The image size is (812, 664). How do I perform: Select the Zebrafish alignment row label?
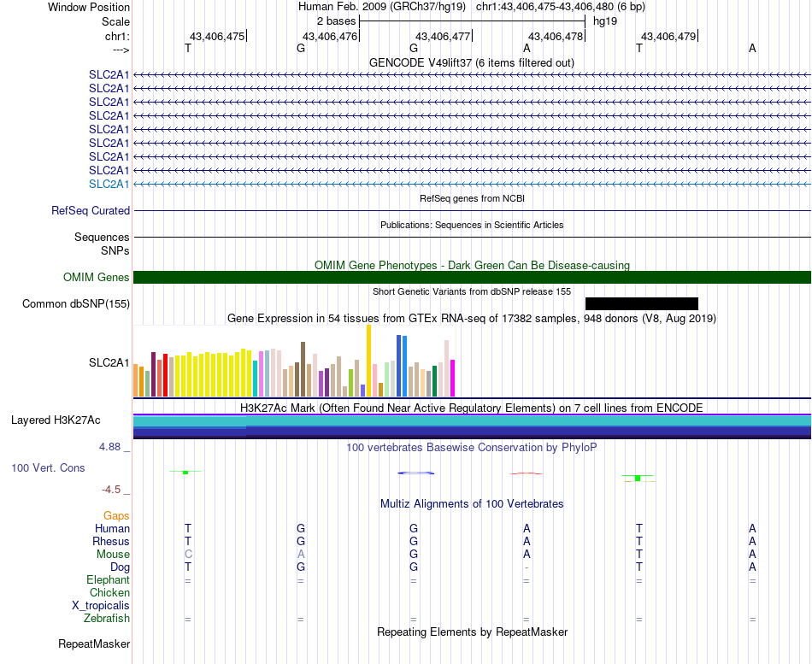[x=107, y=618]
